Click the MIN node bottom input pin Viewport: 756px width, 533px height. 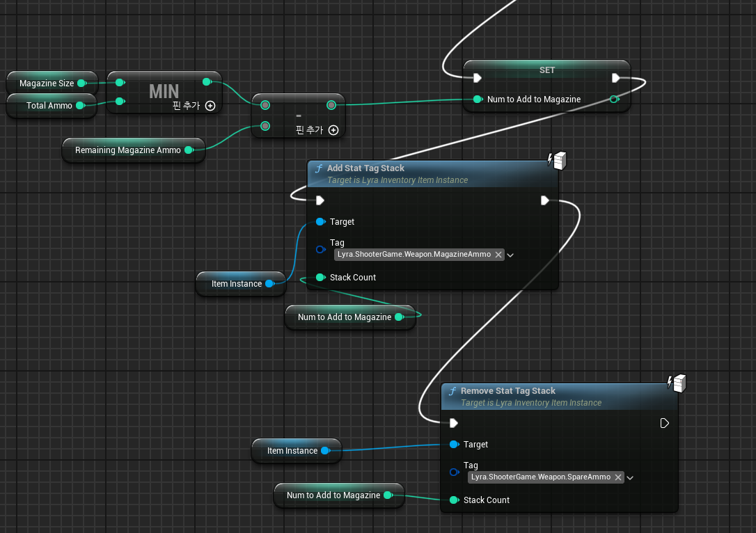pos(120,101)
